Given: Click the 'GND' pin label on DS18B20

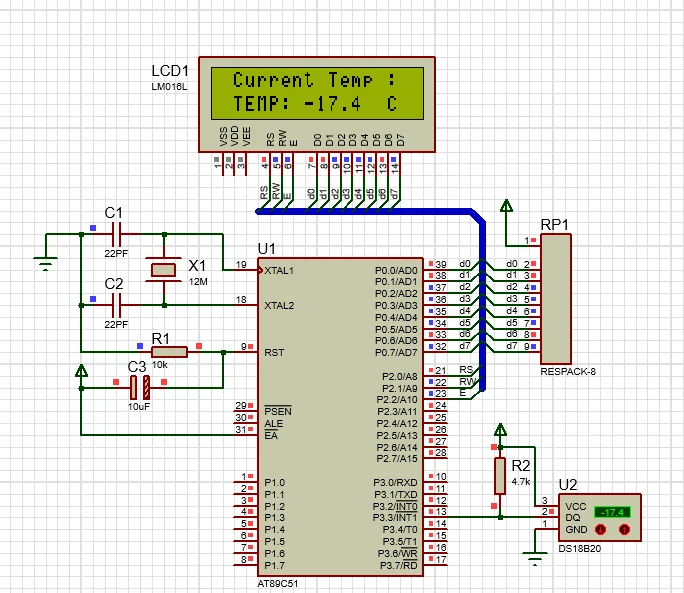Looking at the screenshot, I should coord(576,529).
